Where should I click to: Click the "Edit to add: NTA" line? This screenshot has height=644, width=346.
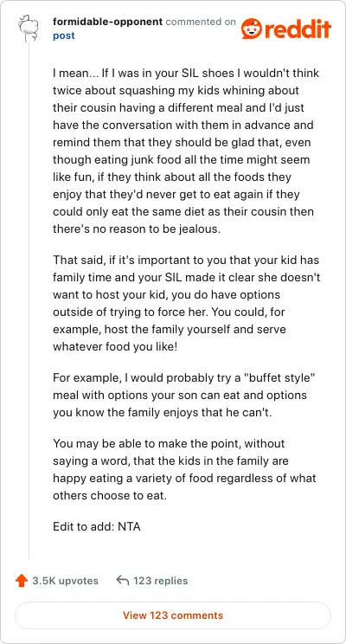pos(97,526)
